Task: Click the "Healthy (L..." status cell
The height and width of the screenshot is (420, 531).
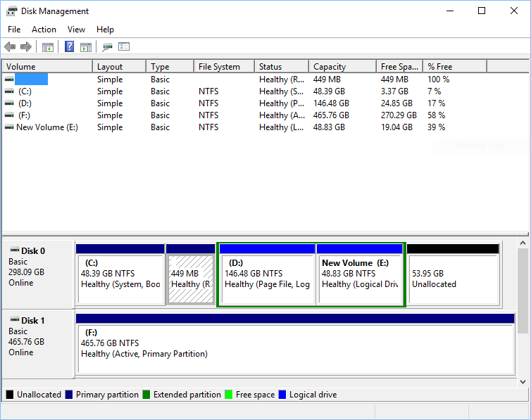Action: pos(281,127)
